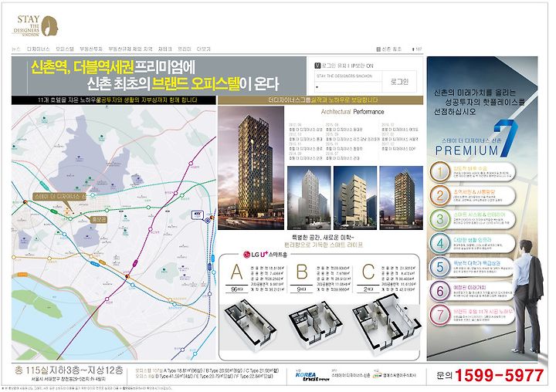Click the KOREA trust logo in the footer
The width and height of the screenshot is (556, 392).
click(312, 376)
